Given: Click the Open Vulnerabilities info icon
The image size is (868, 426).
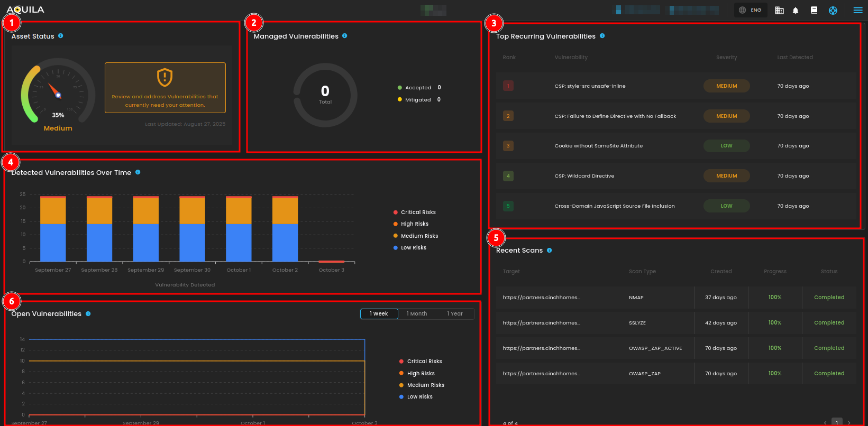Looking at the screenshot, I should pyautogui.click(x=88, y=314).
